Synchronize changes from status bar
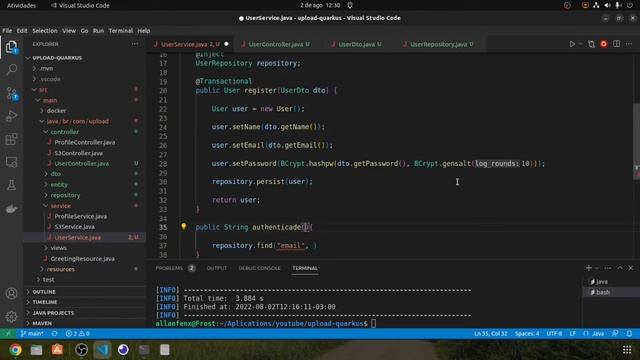This screenshot has height=360, width=640. pos(54,333)
